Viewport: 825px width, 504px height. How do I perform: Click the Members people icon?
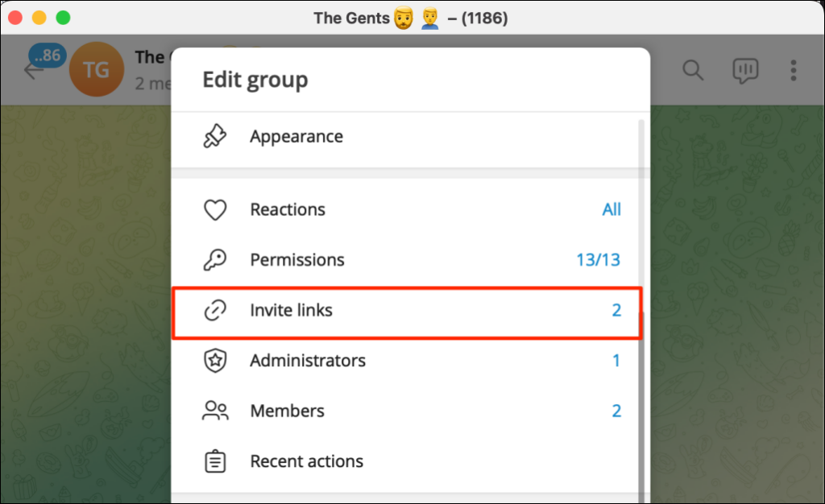pos(214,411)
